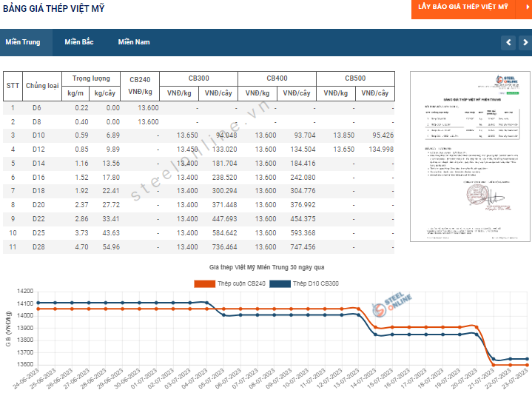Switch to Miền Nam tab
The height and width of the screenshot is (393, 532).
(x=134, y=42)
